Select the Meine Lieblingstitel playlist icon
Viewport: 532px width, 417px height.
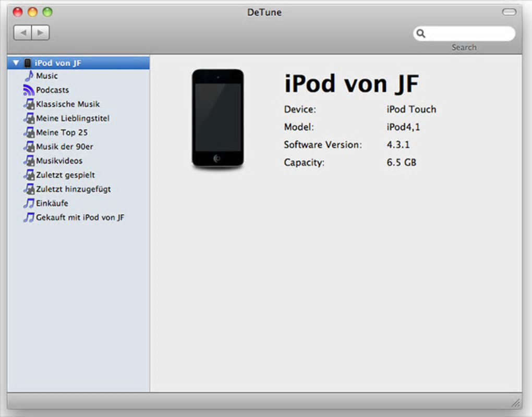click(29, 118)
